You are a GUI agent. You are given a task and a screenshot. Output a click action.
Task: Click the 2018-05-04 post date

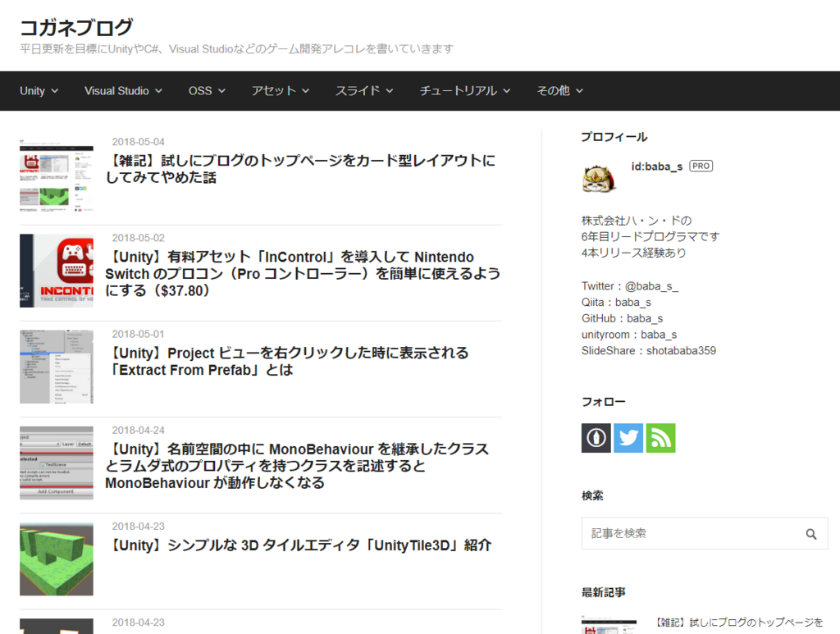(x=138, y=142)
